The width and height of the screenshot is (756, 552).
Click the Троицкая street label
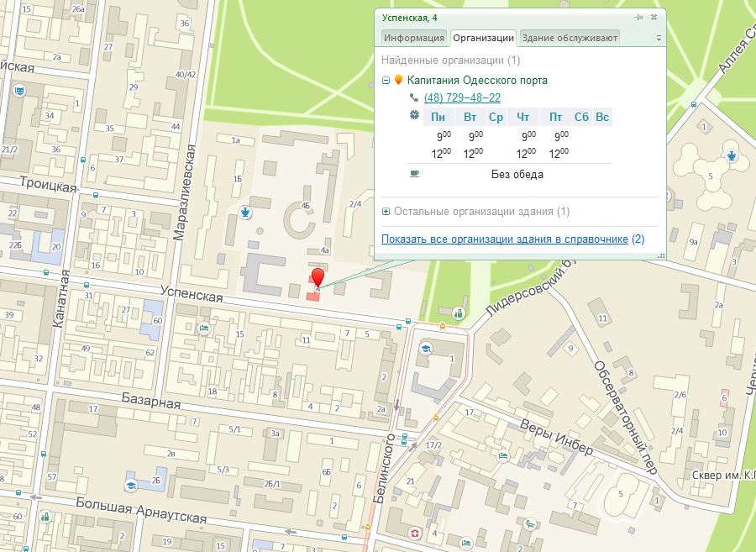[48, 185]
